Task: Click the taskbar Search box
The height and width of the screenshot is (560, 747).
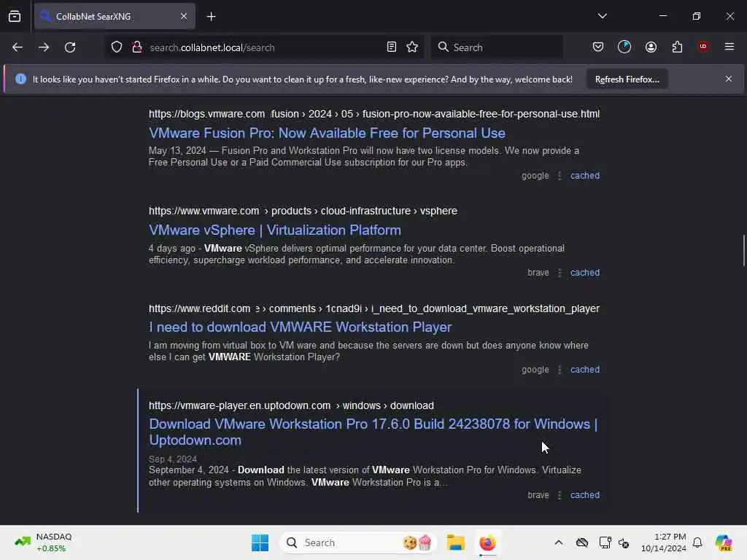Action: (358, 542)
